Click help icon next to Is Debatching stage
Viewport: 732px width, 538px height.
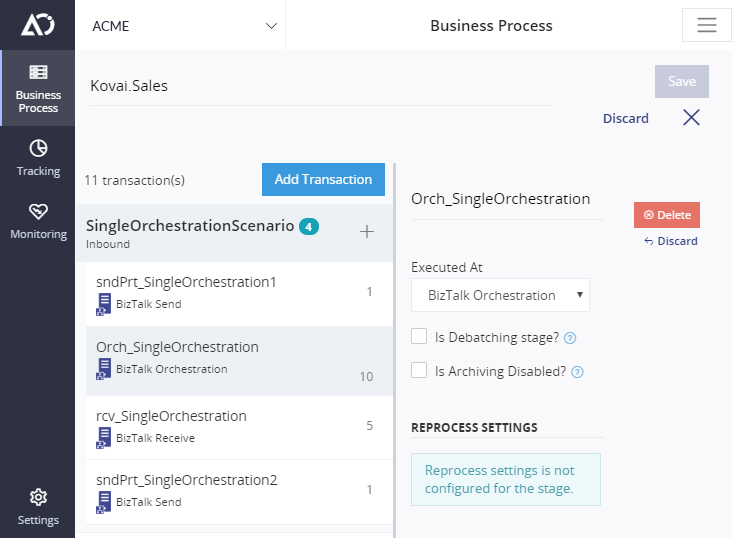(570, 338)
